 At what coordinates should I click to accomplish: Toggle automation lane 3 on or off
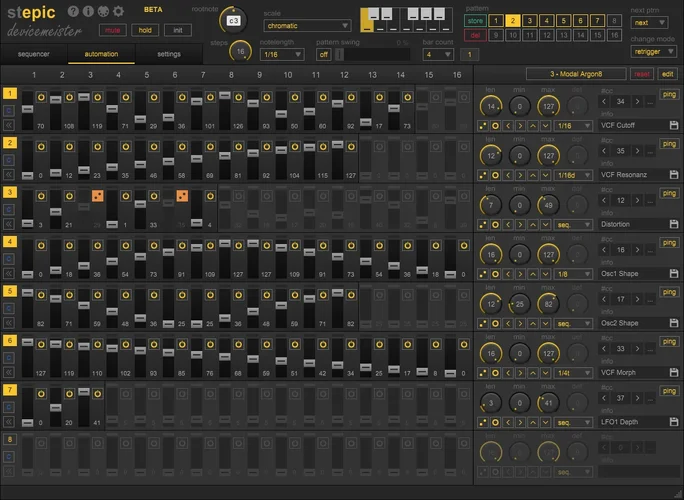[x=10, y=192]
